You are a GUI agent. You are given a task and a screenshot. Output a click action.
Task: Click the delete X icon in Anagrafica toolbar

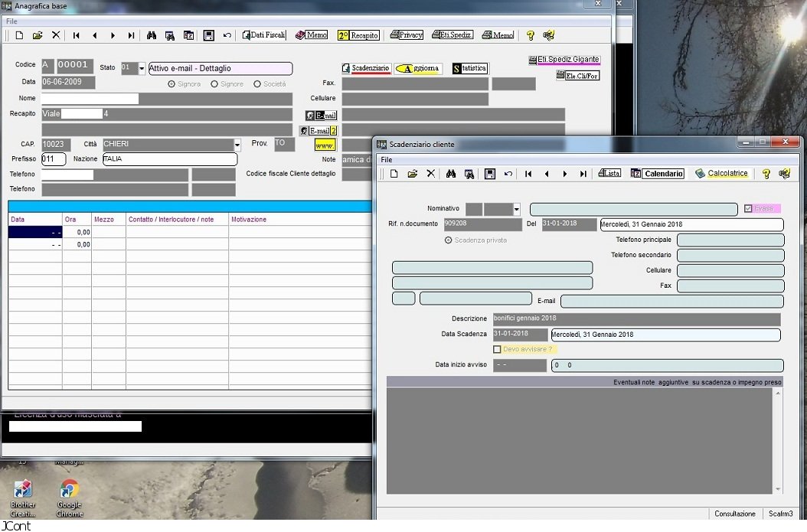pos(56,35)
